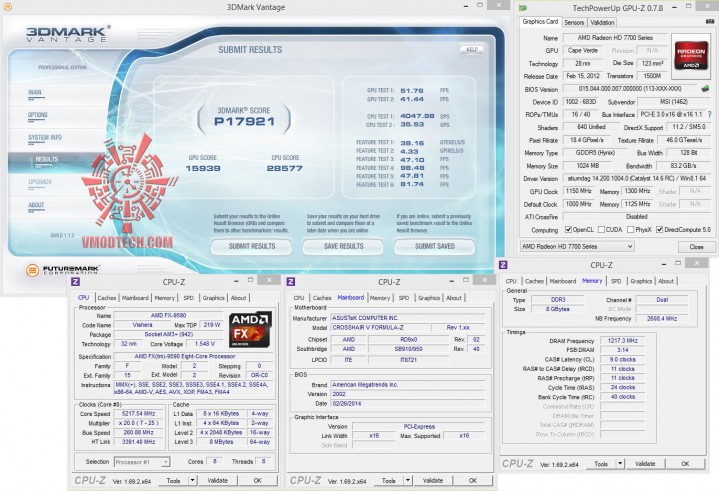Click OK in CPU-Z CPU window
The width and height of the screenshot is (719, 491).
[x=257, y=480]
